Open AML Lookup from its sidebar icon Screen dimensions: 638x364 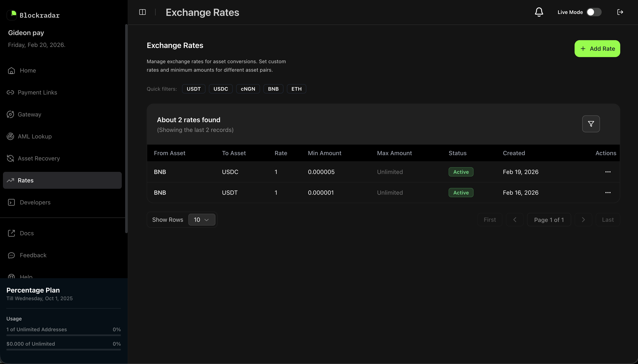click(x=10, y=136)
